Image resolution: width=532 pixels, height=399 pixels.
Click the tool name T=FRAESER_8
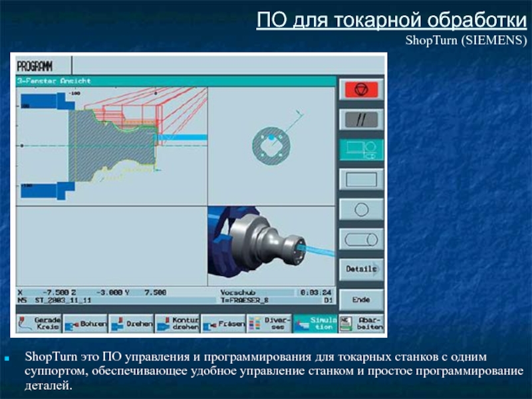click(x=244, y=301)
